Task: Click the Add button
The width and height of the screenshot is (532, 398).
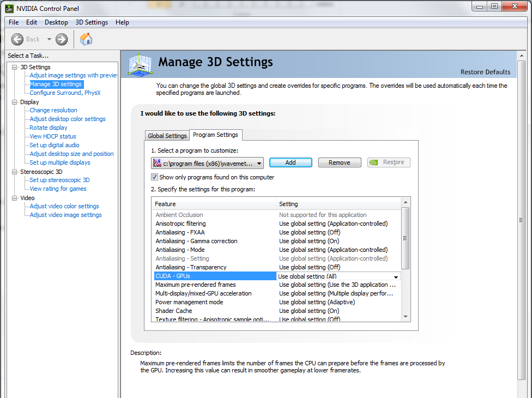Action: pos(291,162)
